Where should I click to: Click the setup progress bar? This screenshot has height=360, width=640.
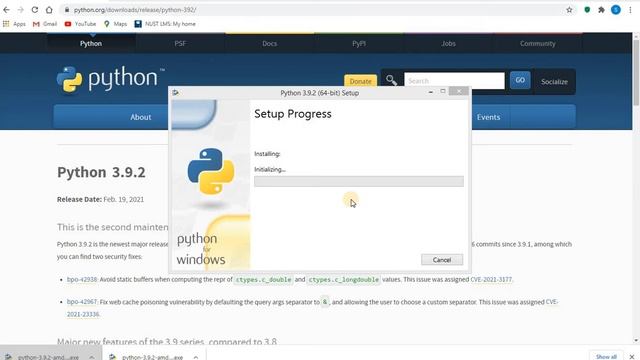coord(359,181)
